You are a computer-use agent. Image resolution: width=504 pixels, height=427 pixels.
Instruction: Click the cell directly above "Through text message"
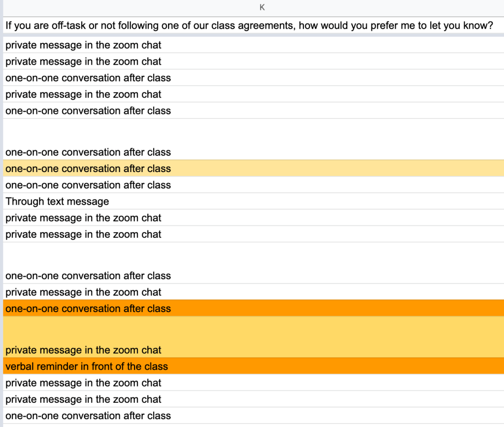88,185
